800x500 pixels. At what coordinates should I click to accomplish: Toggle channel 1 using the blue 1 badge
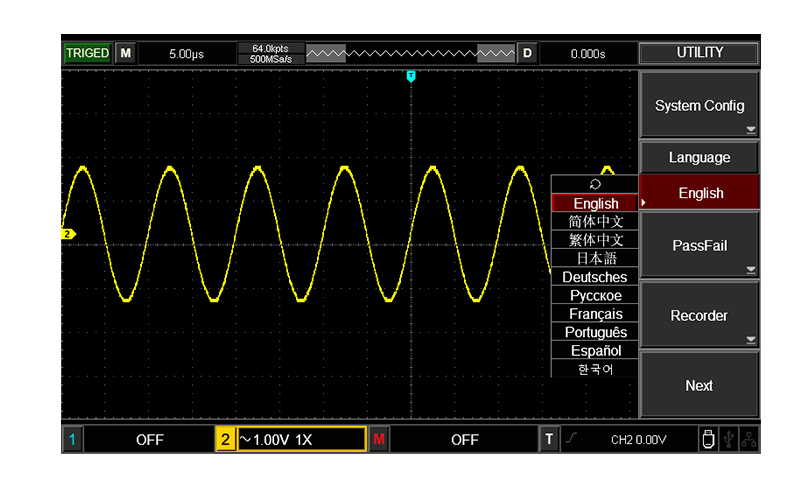[72, 439]
